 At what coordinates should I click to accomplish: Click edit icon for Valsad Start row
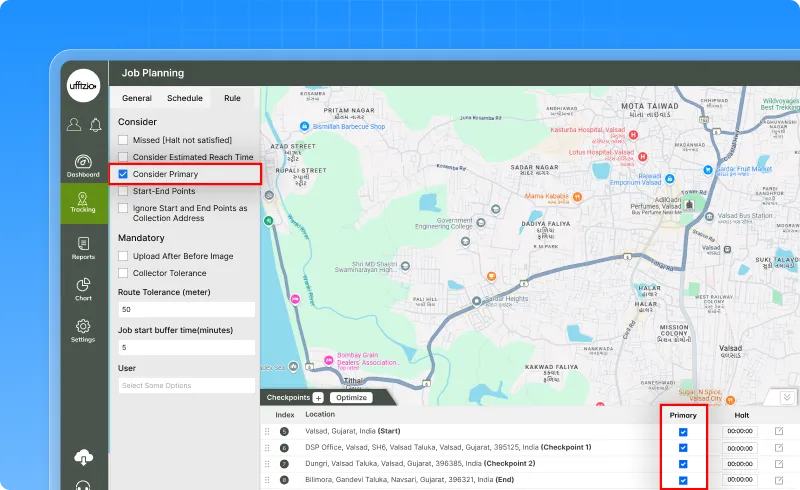click(779, 431)
